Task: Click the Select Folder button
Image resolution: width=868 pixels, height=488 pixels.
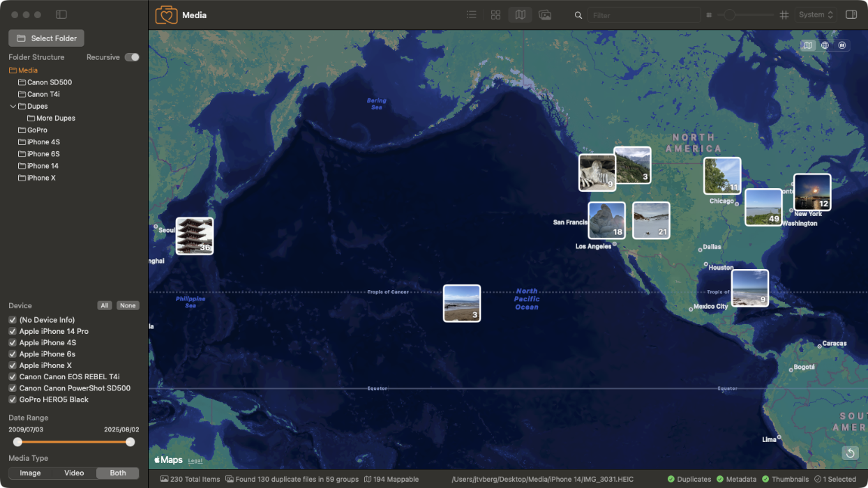Action: (x=45, y=38)
